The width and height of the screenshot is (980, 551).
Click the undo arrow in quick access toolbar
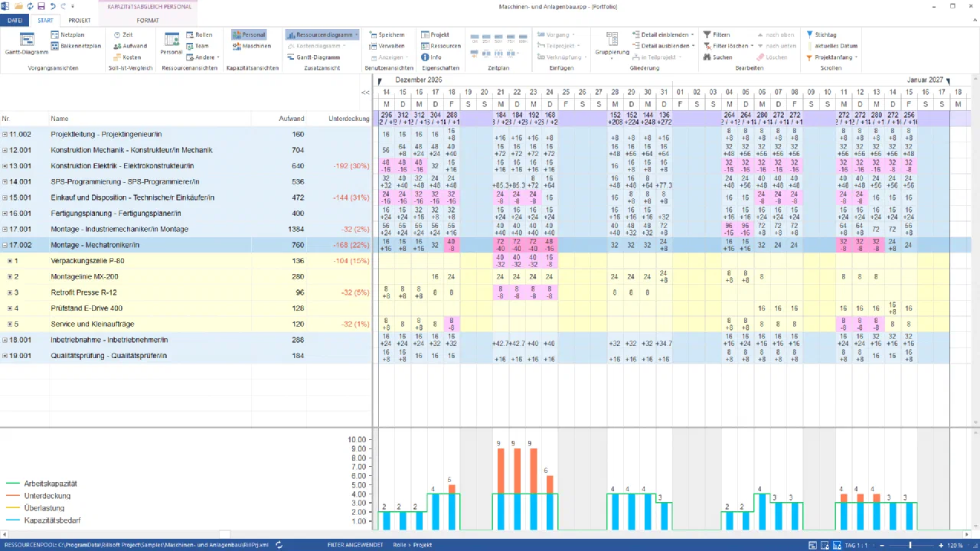coord(53,6)
